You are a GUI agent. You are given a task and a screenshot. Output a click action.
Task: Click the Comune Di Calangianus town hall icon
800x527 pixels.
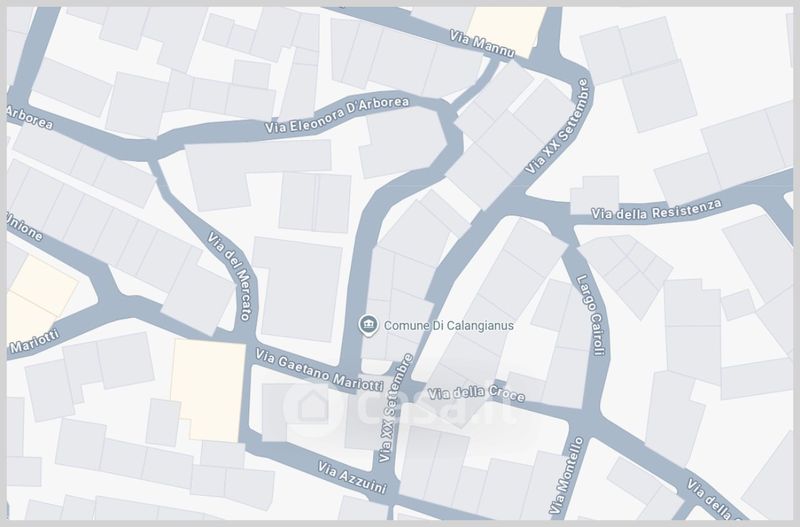(x=368, y=325)
